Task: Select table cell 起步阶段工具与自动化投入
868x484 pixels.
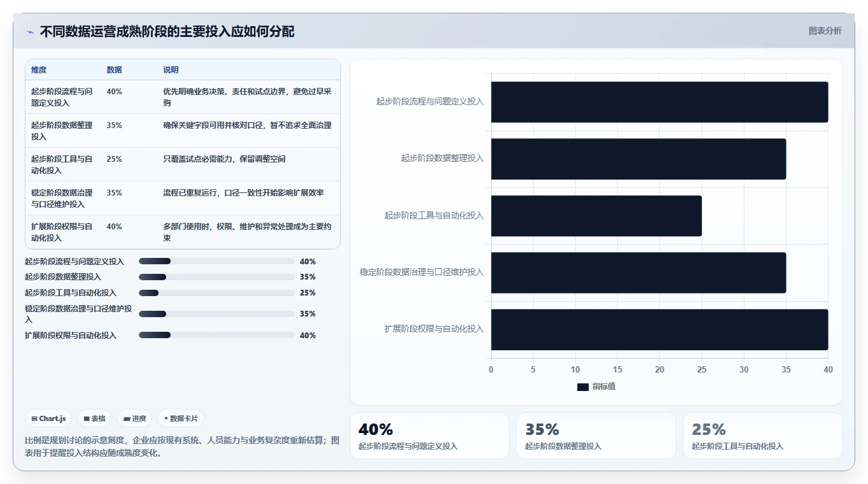Action: point(62,164)
